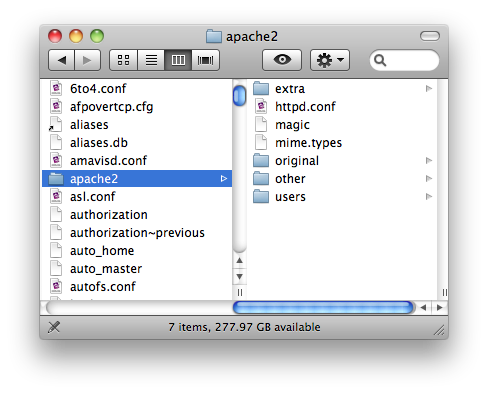The image size is (488, 394).
Task: Toggle the toolbar with the pill button
Action: [x=430, y=36]
